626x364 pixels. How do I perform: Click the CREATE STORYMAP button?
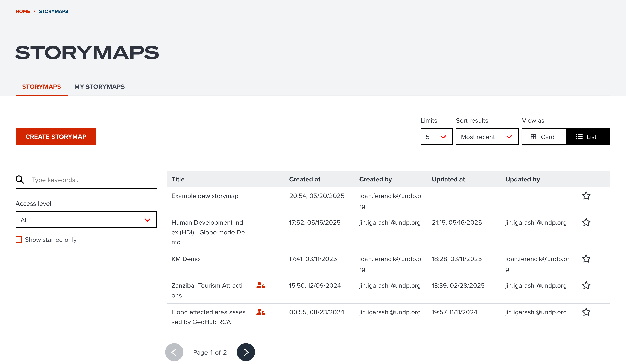(x=56, y=136)
